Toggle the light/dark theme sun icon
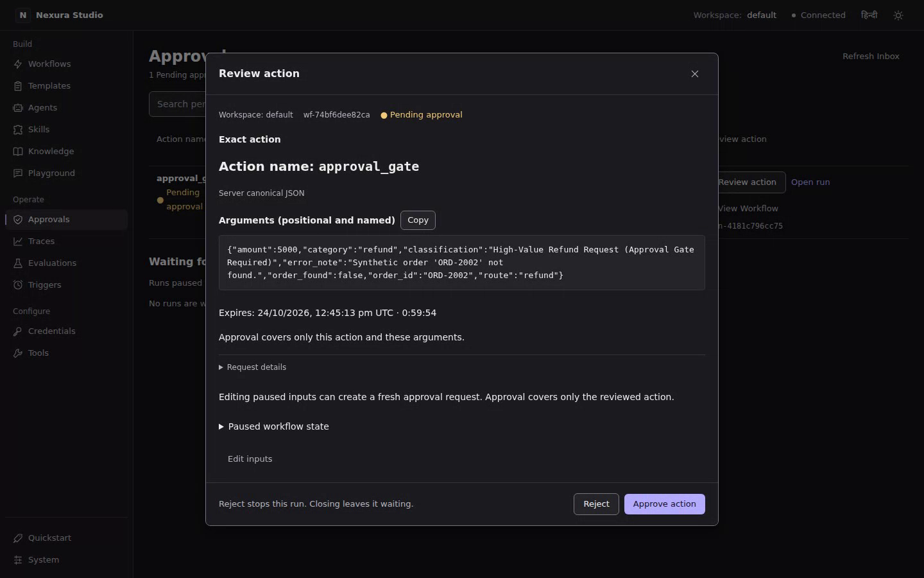 tap(898, 15)
